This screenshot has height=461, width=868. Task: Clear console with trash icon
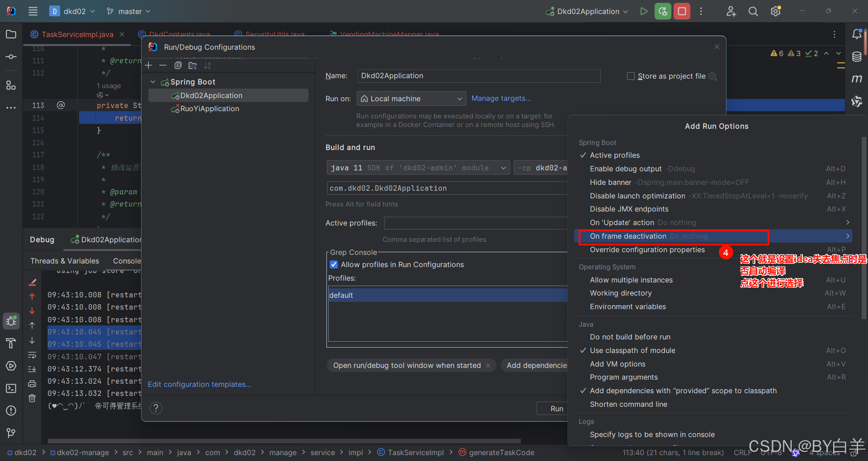click(x=32, y=398)
